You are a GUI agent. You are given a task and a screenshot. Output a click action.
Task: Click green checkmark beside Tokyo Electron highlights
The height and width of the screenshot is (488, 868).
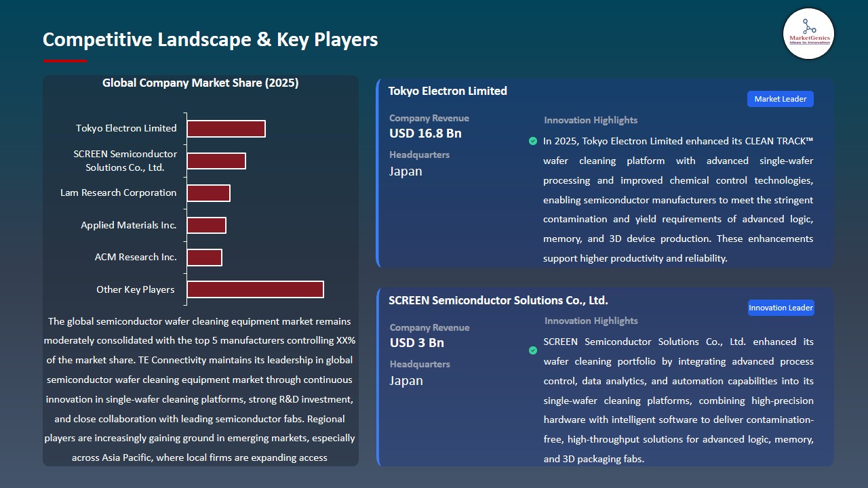(533, 141)
